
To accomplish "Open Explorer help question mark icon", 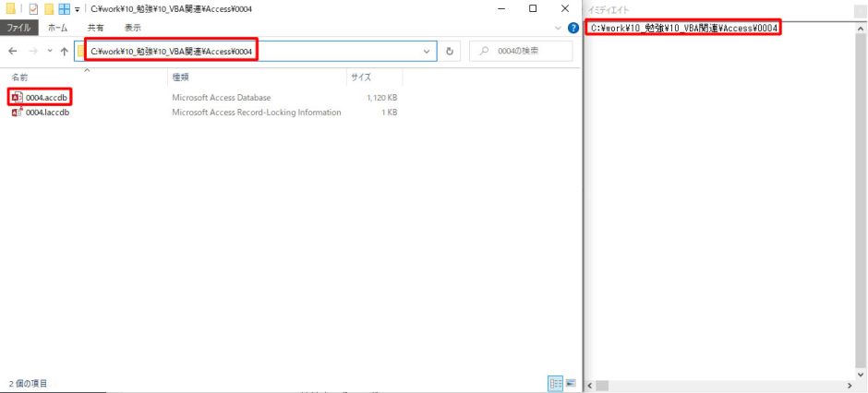I will pyautogui.click(x=573, y=28).
